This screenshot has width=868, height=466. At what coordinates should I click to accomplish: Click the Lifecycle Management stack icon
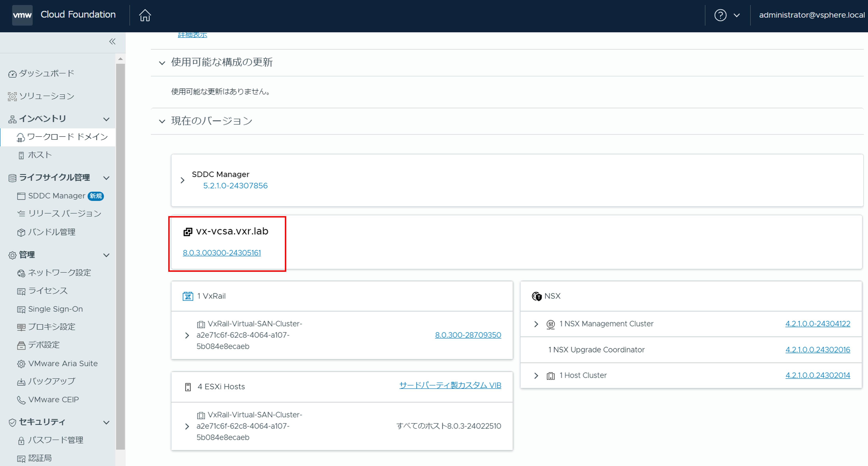click(x=12, y=178)
